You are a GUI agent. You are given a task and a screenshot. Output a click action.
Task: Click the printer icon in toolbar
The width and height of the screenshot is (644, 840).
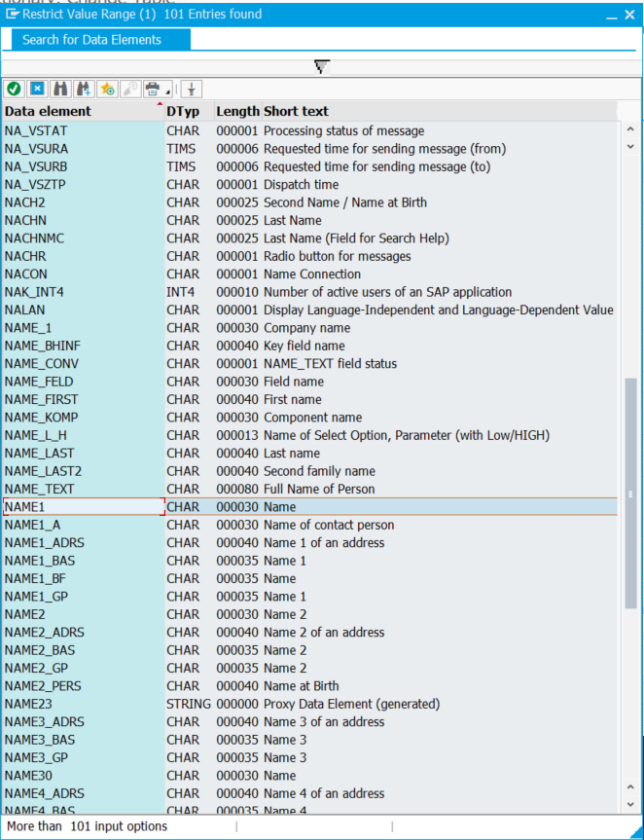[153, 89]
